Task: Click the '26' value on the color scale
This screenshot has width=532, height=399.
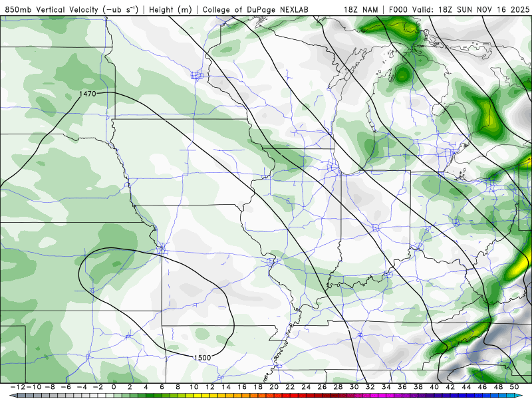Action: point(322,387)
